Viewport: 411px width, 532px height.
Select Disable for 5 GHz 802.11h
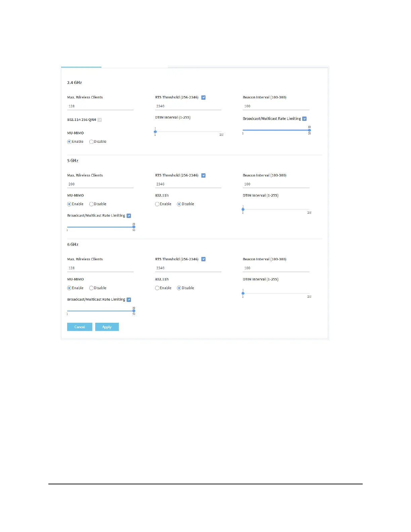[179, 204]
